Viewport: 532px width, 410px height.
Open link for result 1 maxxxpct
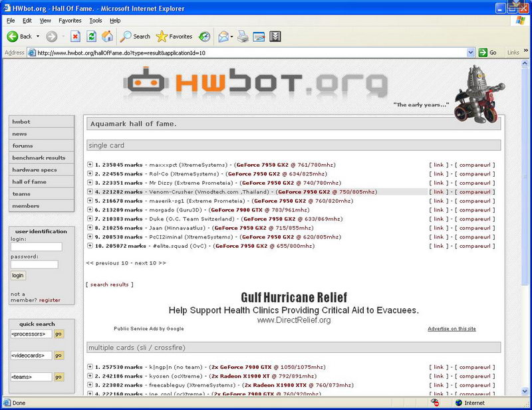tap(439, 165)
